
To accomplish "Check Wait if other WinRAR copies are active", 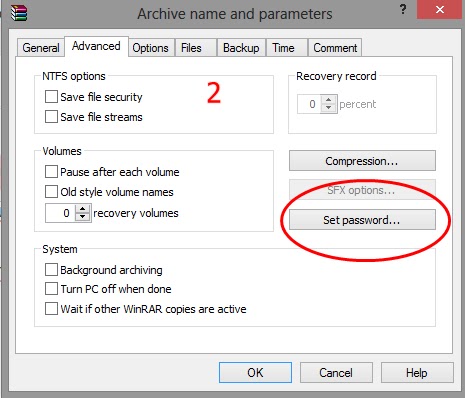I will [x=51, y=309].
